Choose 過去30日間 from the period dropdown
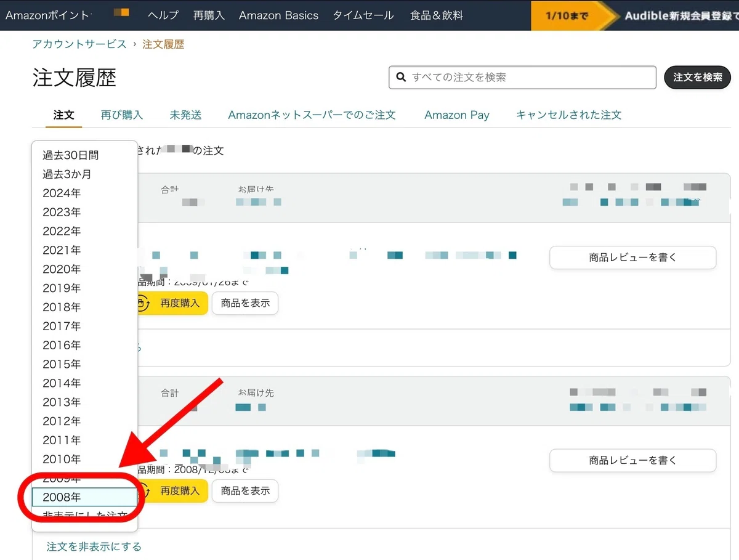 84,155
